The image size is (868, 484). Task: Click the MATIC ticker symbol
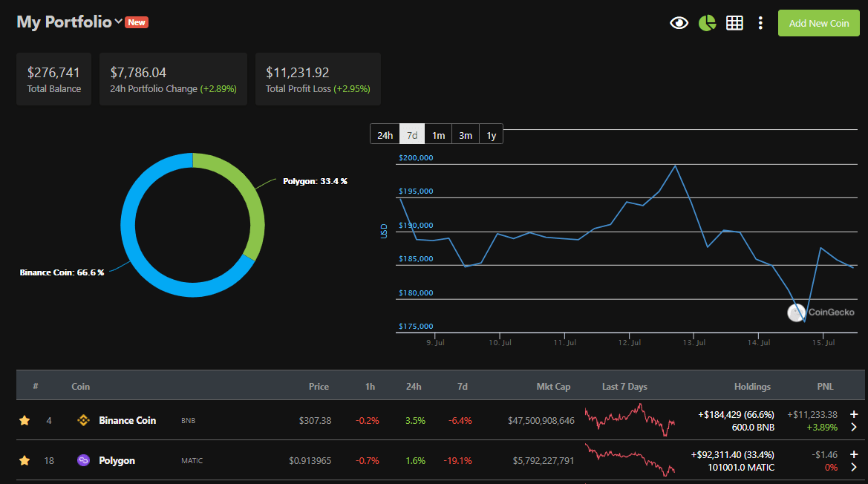[x=192, y=461]
